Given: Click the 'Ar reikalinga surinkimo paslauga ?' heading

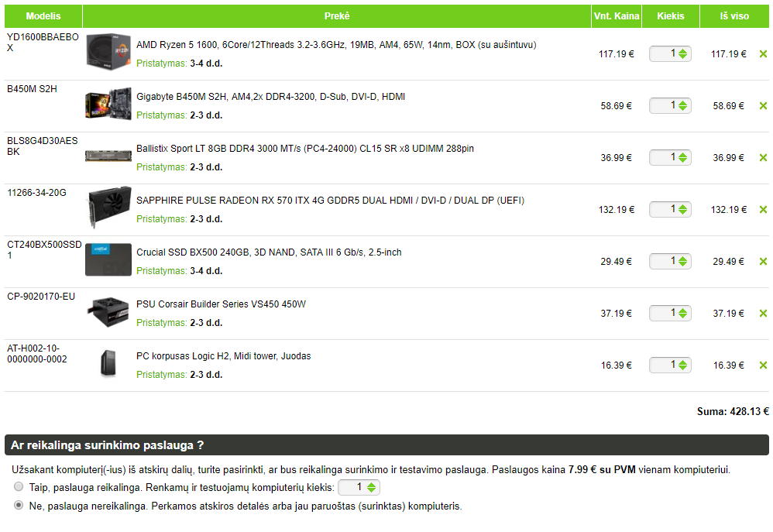Looking at the screenshot, I should [108, 445].
